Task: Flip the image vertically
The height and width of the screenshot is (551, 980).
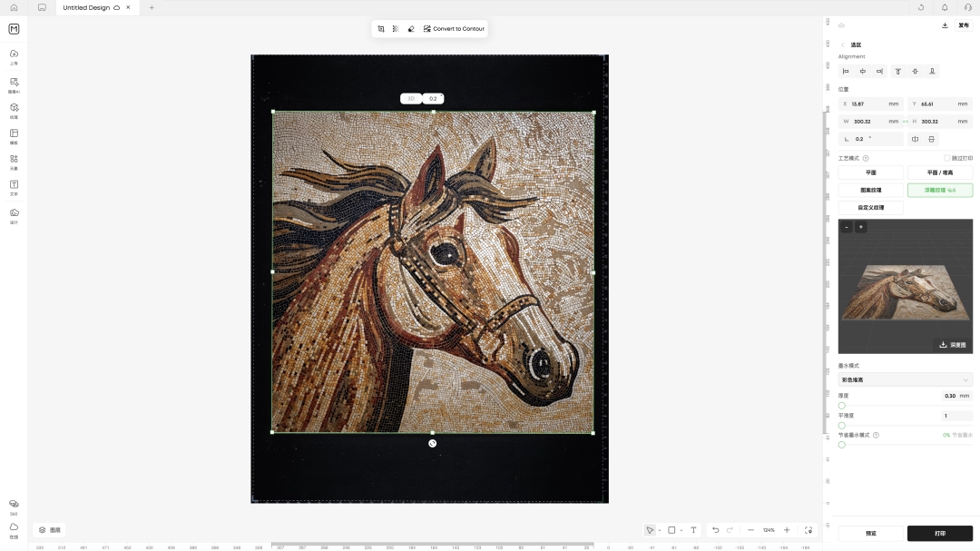Action: [x=931, y=139]
